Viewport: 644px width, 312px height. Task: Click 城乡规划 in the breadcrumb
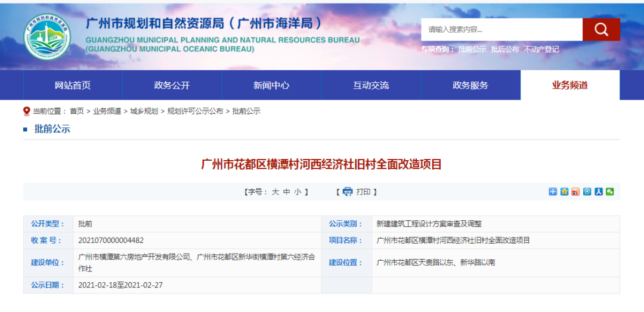point(144,111)
